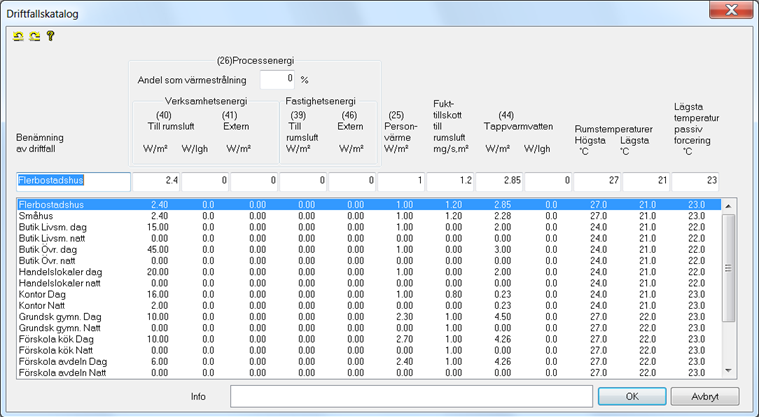This screenshot has width=759, height=417.
Task: Edit the Högsta rumstemperatur field showing 27
Action: [597, 181]
